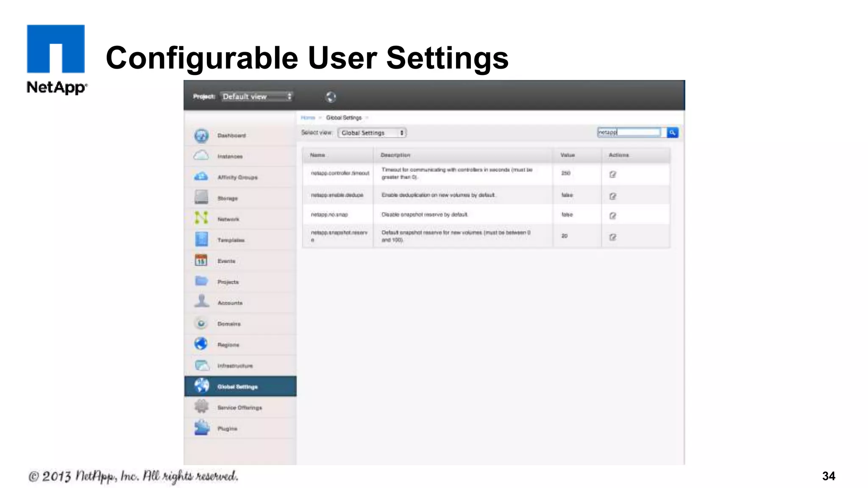Screen dimensions: 868x488
Task: Select the netapp.enable.dedupe name cell
Action: (x=337, y=195)
